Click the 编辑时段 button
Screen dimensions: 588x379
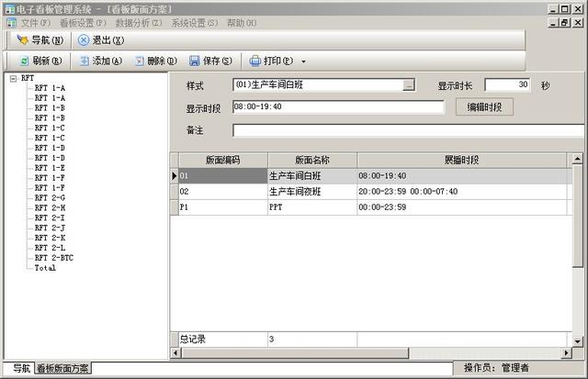484,107
